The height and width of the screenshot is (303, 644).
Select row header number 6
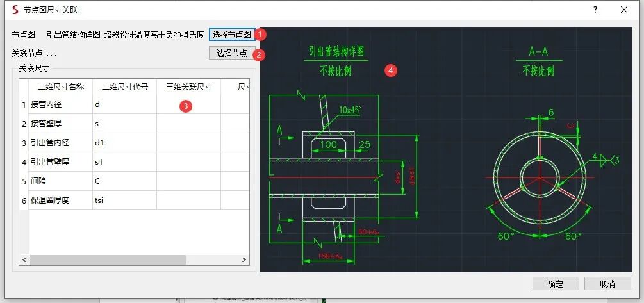(x=24, y=201)
